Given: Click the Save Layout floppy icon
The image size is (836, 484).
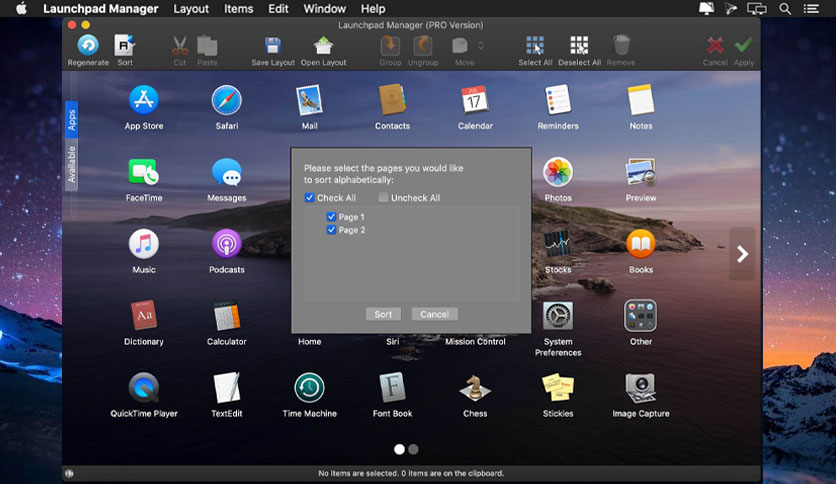Looking at the screenshot, I should pyautogui.click(x=273, y=46).
